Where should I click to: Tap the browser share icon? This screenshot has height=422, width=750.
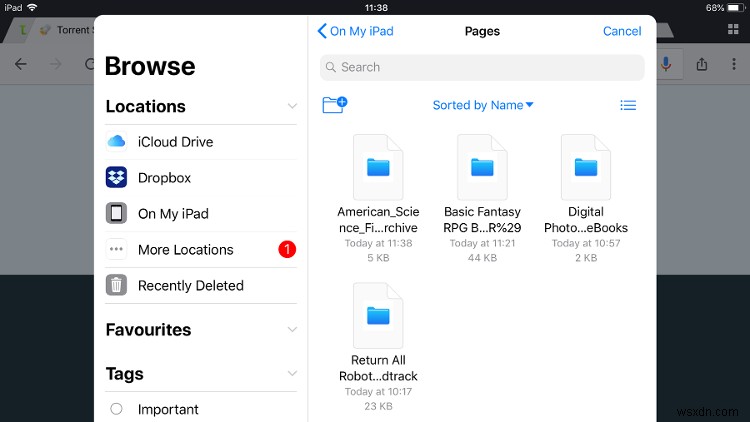coord(701,64)
